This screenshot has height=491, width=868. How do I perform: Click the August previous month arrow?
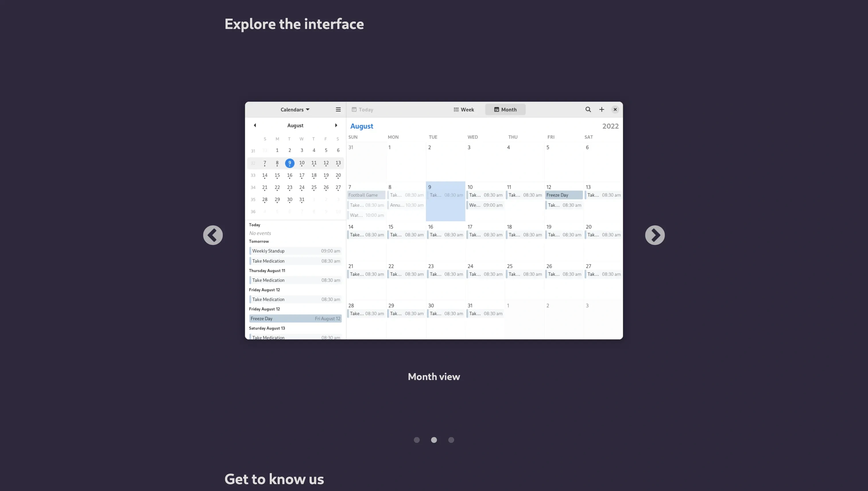[x=255, y=125]
